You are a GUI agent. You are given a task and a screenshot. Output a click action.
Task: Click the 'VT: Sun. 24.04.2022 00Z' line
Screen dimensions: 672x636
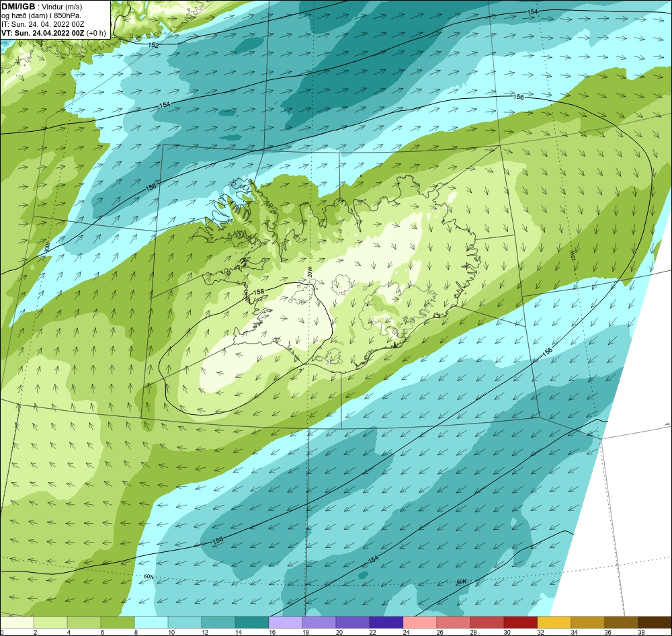43,33
